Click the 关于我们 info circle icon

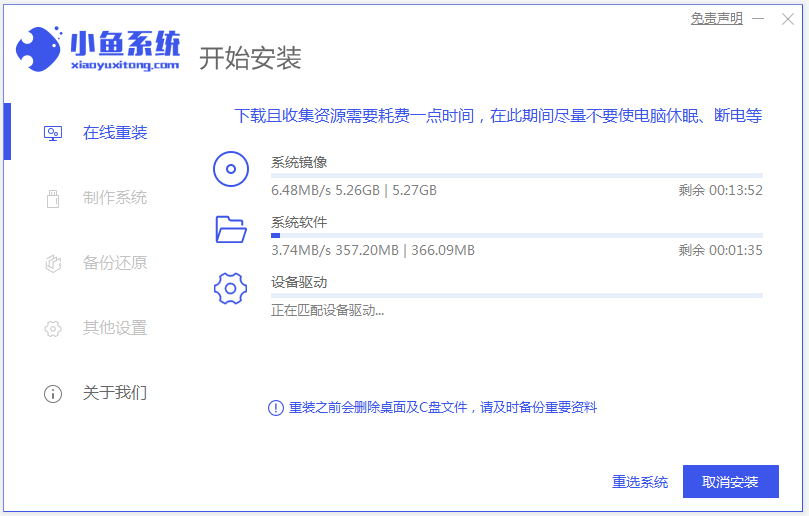tap(53, 393)
